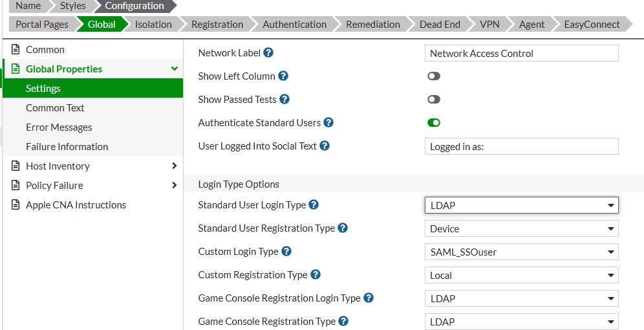Switch to the Isolation tab

[153, 24]
